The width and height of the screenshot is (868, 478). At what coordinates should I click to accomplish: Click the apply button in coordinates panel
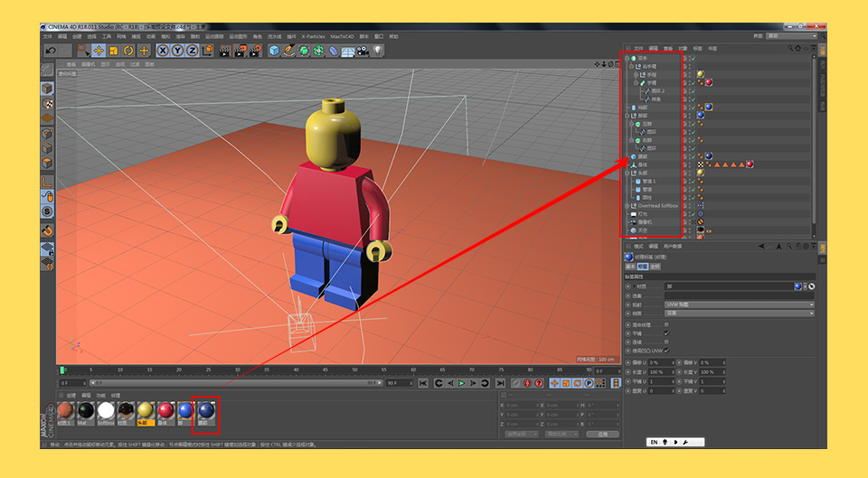coord(603,435)
